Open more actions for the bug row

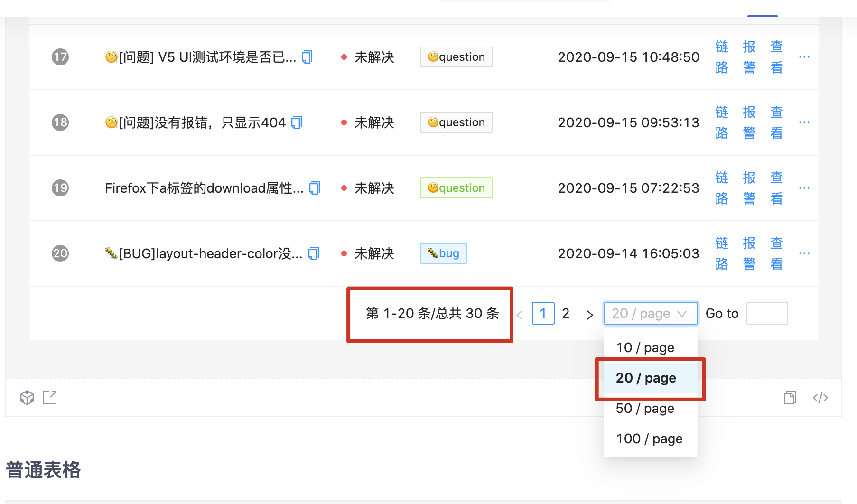click(x=804, y=253)
